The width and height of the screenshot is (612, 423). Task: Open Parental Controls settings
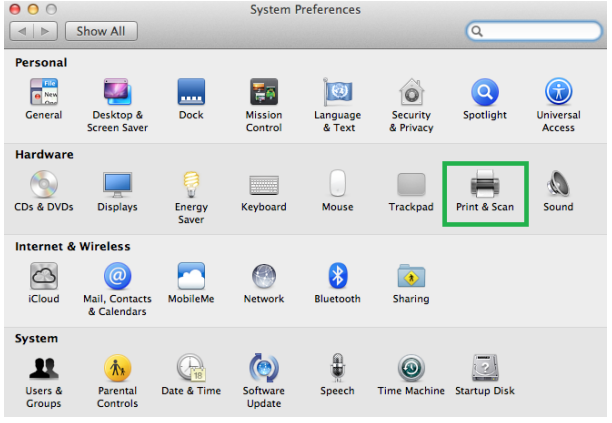click(117, 369)
